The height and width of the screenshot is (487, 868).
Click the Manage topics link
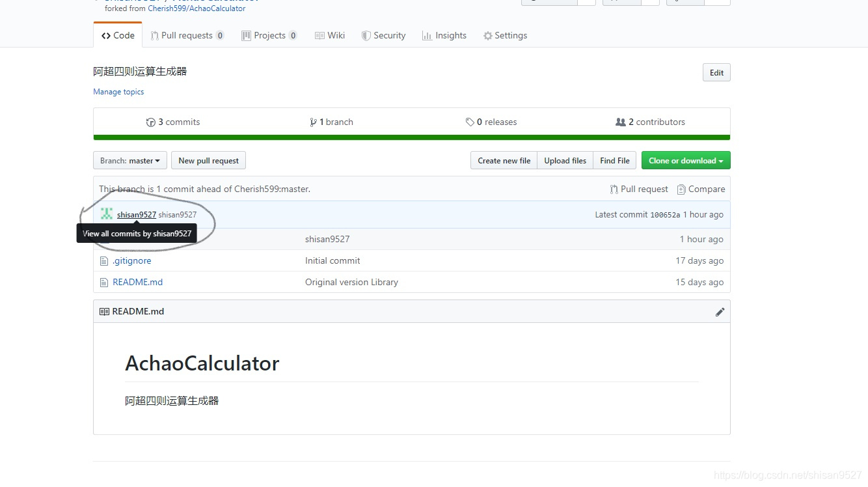pos(118,92)
